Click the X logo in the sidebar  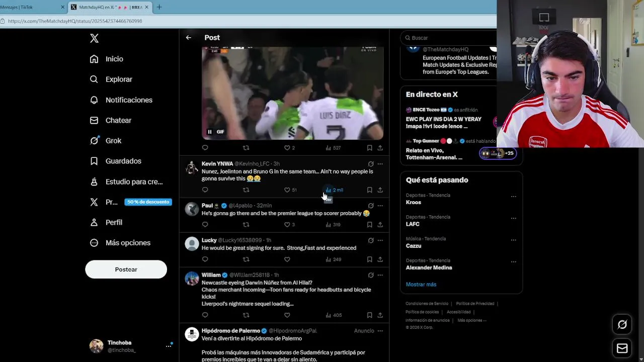94,38
